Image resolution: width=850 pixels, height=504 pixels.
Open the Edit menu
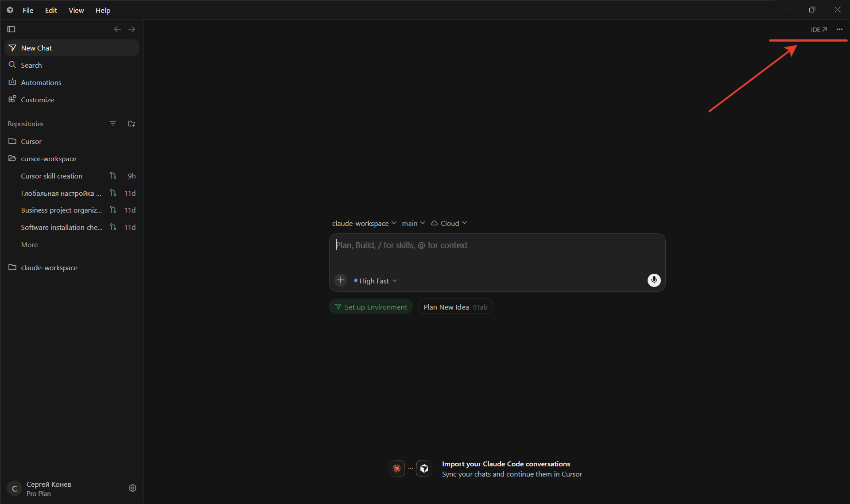[51, 10]
